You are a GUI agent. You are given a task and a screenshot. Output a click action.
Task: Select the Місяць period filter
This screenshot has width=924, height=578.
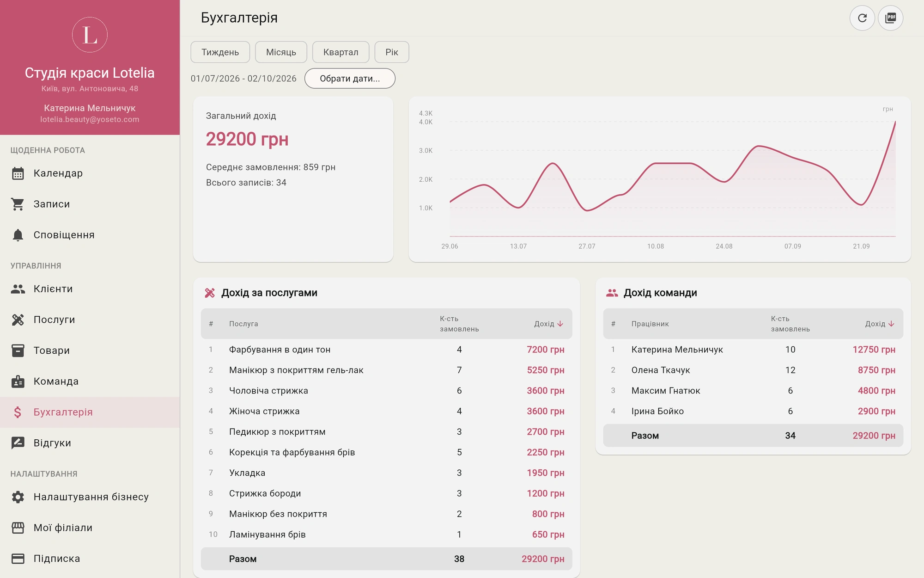tap(281, 52)
